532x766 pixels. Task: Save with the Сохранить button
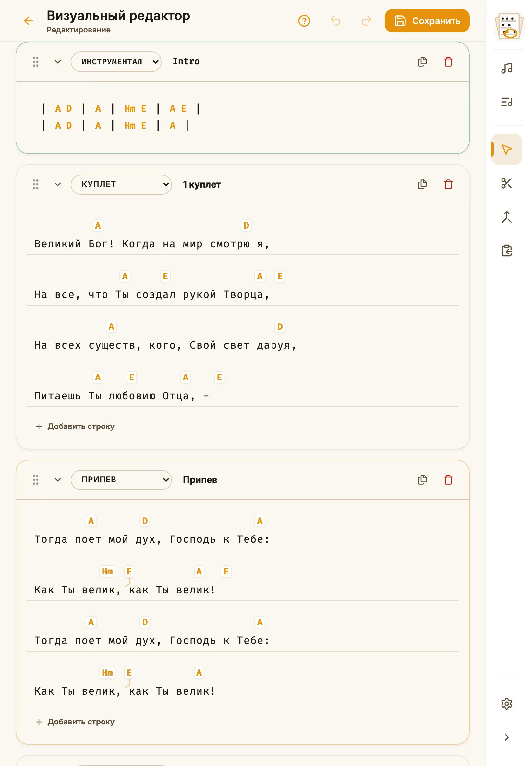427,21
